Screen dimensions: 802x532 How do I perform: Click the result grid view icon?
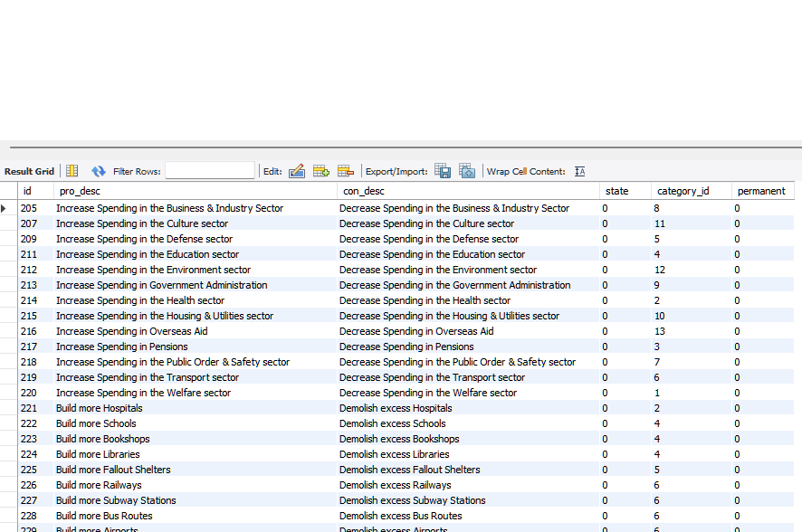pyautogui.click(x=72, y=171)
